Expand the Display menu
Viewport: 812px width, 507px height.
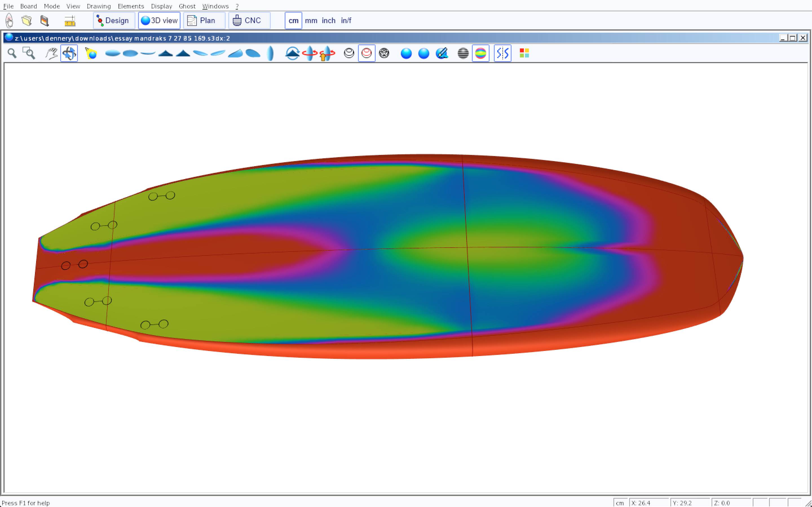161,6
